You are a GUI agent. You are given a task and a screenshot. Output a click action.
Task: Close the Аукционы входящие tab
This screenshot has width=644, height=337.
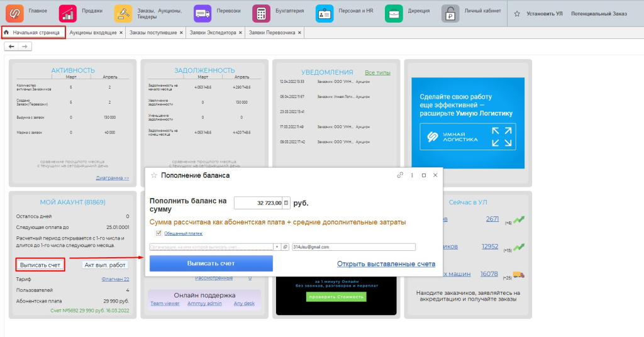coord(121,33)
